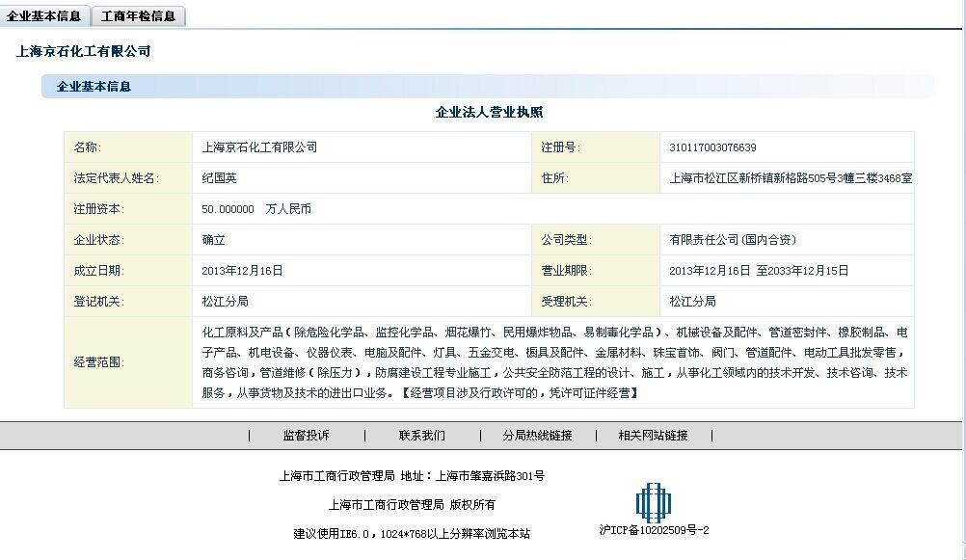Image resolution: width=966 pixels, height=560 pixels.
Task: Click the blue ICP filing logo icon
Action: pos(653,503)
